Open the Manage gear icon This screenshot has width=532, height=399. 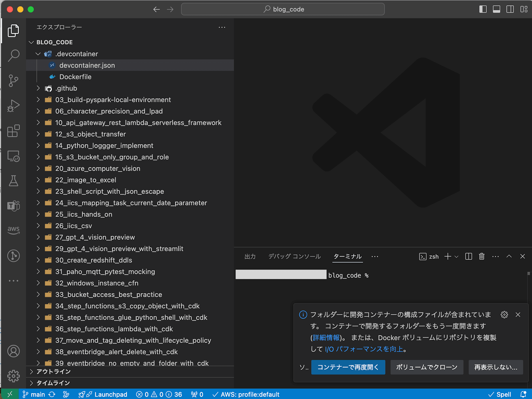[x=13, y=376]
